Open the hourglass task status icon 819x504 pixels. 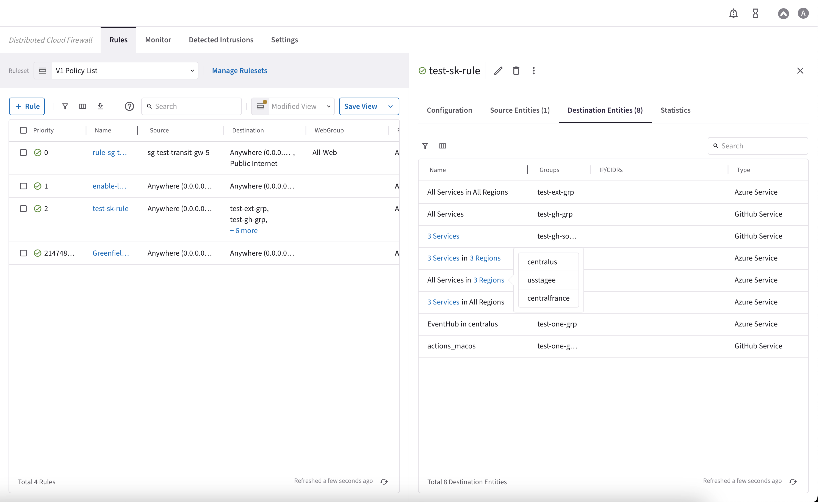pyautogui.click(x=755, y=13)
